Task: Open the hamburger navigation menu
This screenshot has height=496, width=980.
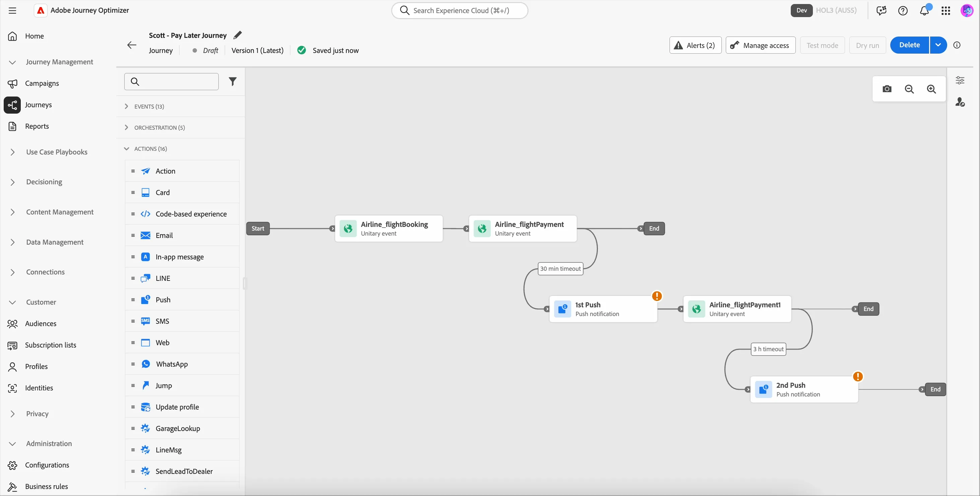Action: pyautogui.click(x=12, y=10)
